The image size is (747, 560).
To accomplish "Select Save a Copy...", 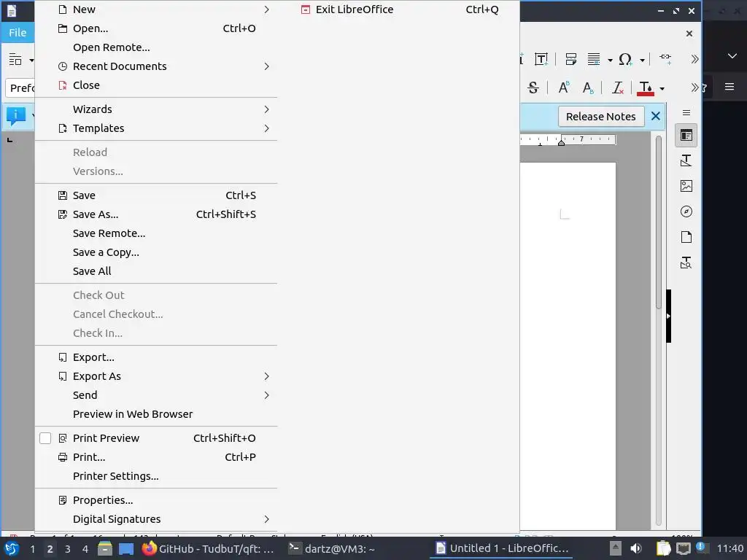I will pyautogui.click(x=156, y=252).
